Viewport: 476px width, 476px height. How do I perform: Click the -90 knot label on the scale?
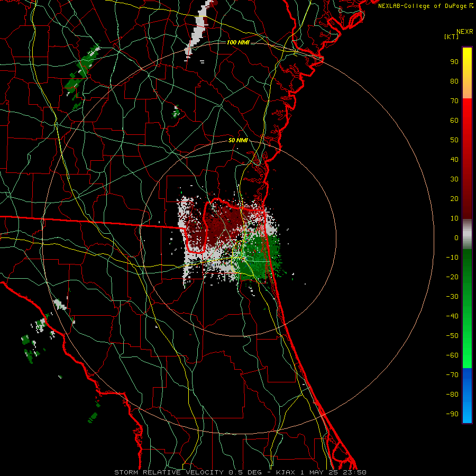[452, 414]
